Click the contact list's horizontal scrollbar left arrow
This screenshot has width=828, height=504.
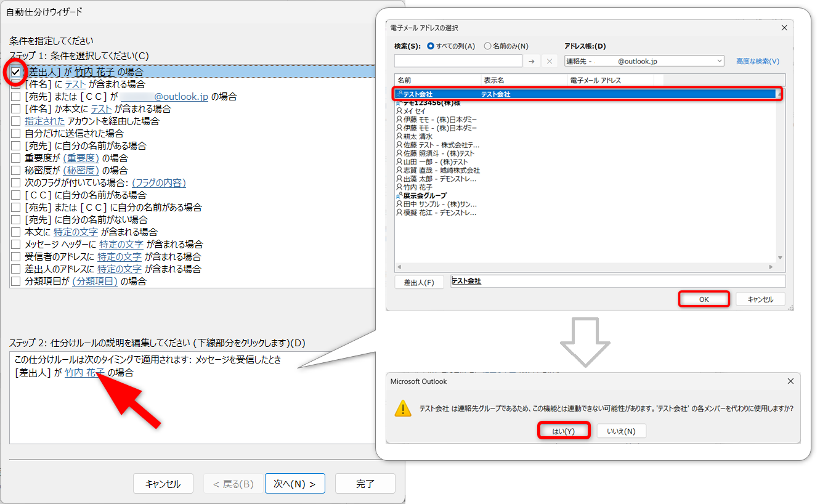pos(399,267)
